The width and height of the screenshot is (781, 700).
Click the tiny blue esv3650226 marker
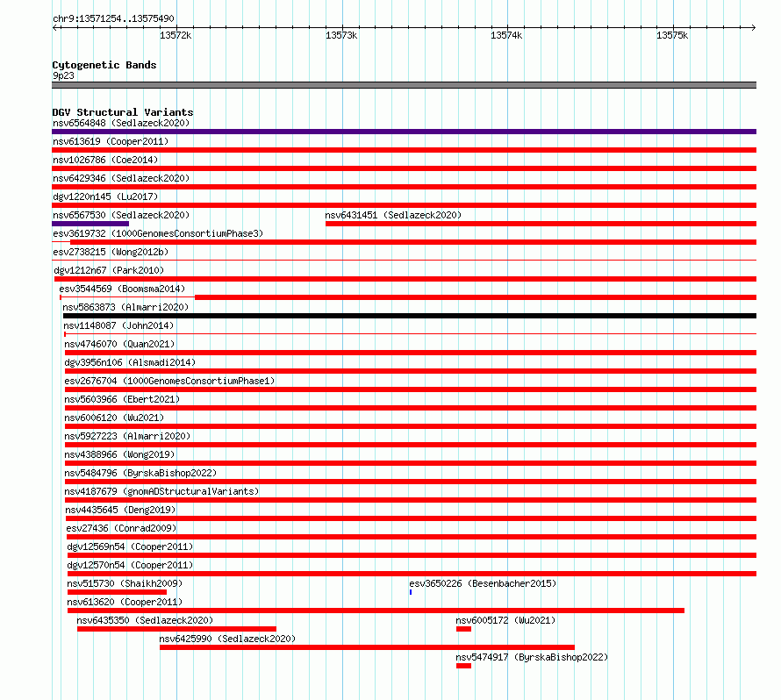(x=411, y=592)
